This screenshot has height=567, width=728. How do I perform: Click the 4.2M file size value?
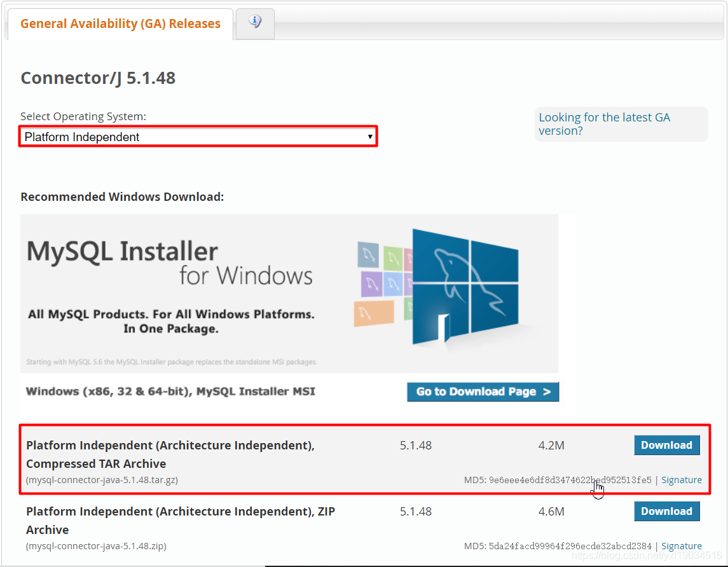551,446
